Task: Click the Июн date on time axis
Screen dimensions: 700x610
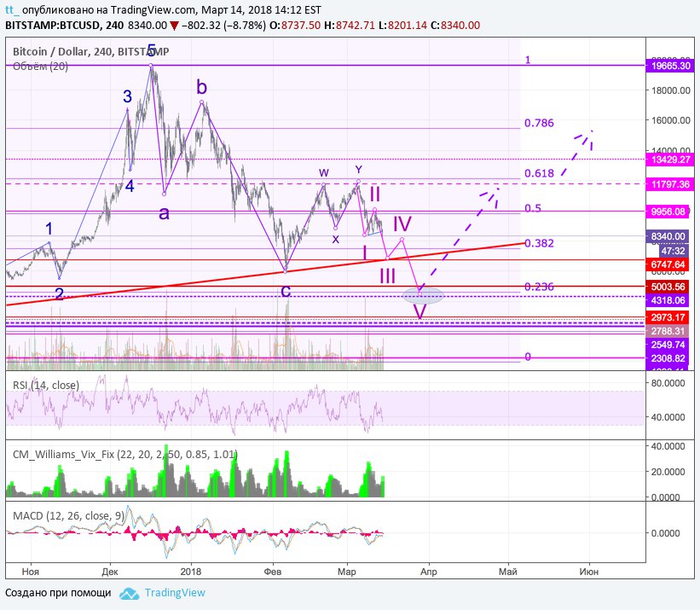Action: point(589,572)
